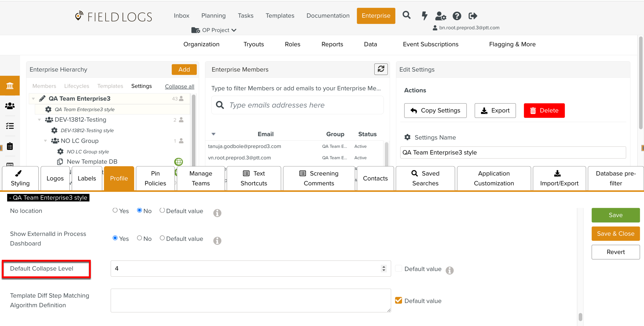Collapse the DEV-13812-Testing tree node
Image resolution: width=644 pixels, height=326 pixels.
click(39, 120)
